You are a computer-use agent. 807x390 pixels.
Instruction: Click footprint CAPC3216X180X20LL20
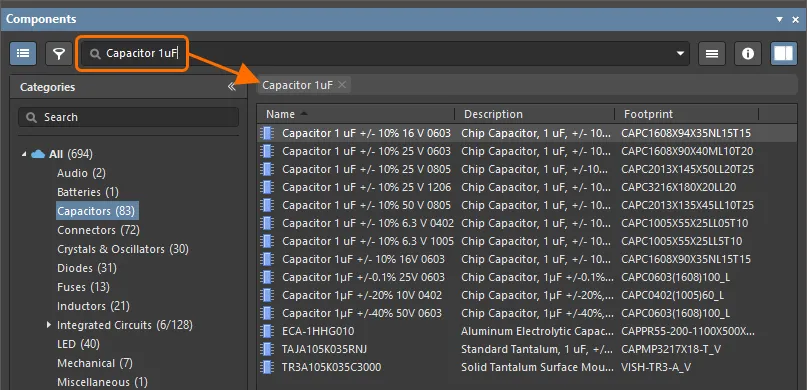[x=679, y=187]
